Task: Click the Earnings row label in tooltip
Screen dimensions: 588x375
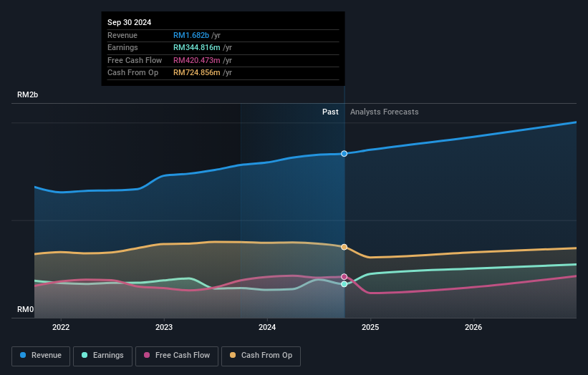Action: click(x=122, y=47)
